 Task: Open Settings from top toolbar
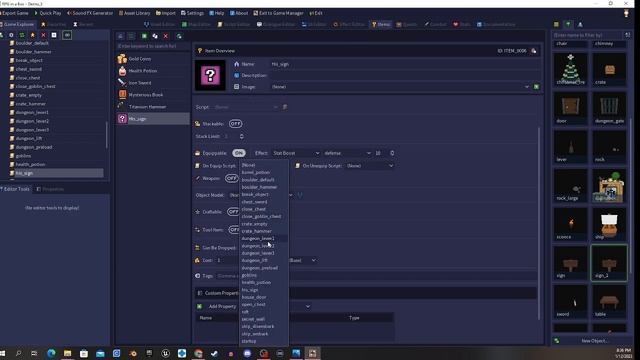point(192,13)
